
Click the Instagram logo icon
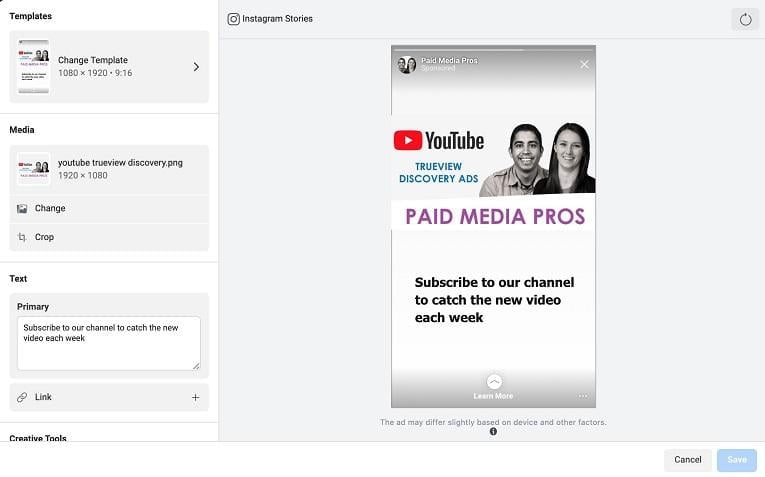click(x=234, y=19)
